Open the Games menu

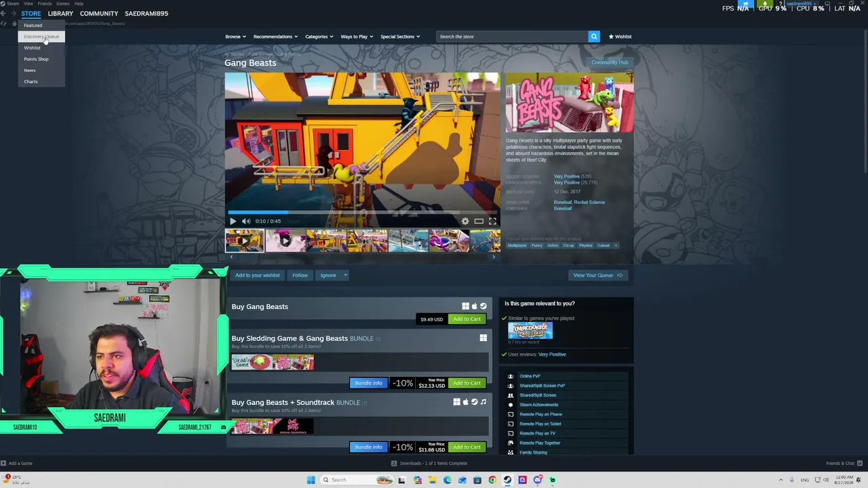click(62, 3)
